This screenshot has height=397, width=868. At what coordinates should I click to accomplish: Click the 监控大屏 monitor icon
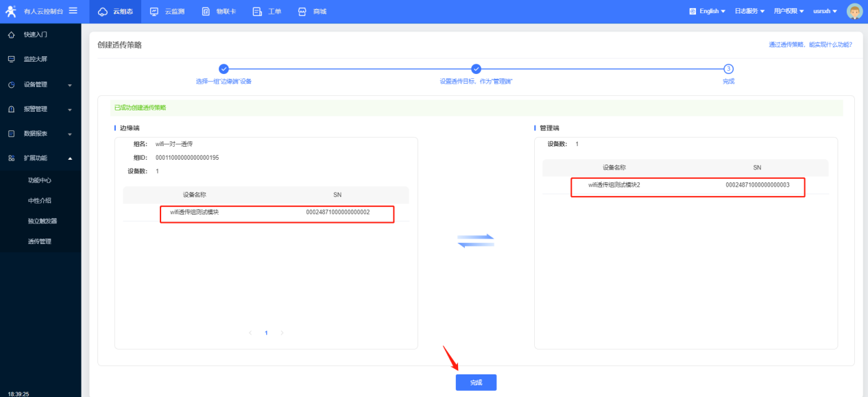click(11, 60)
